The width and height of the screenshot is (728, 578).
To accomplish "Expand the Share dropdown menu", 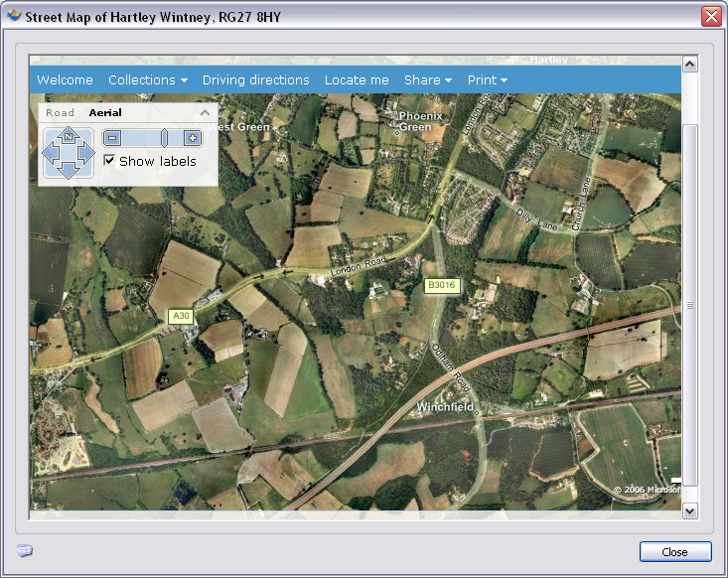I will pos(427,80).
